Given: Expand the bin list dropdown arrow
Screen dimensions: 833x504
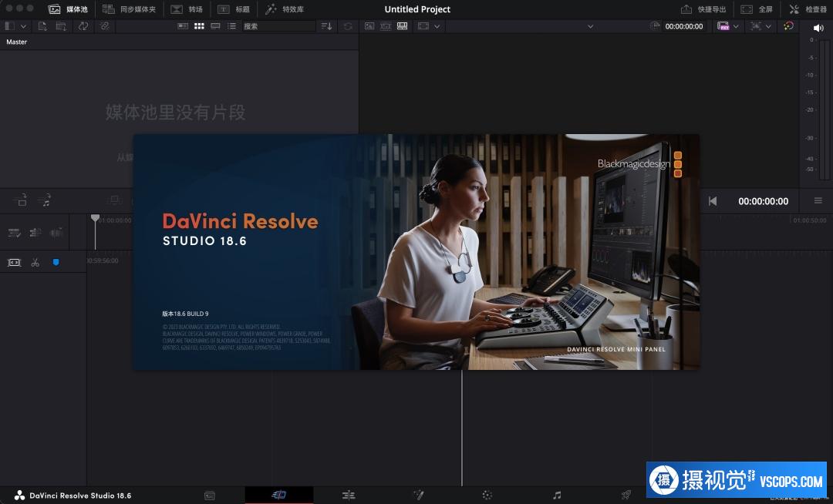Looking at the screenshot, I should coord(23,26).
